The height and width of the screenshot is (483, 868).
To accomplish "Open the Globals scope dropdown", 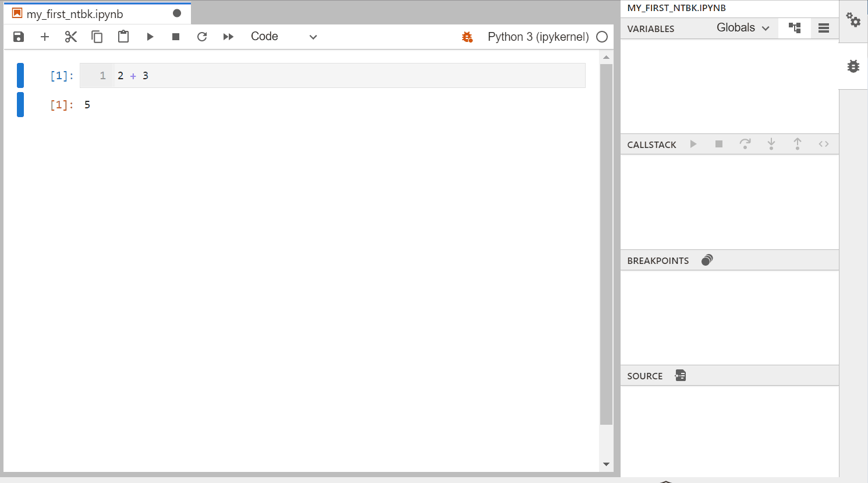I will (x=743, y=27).
